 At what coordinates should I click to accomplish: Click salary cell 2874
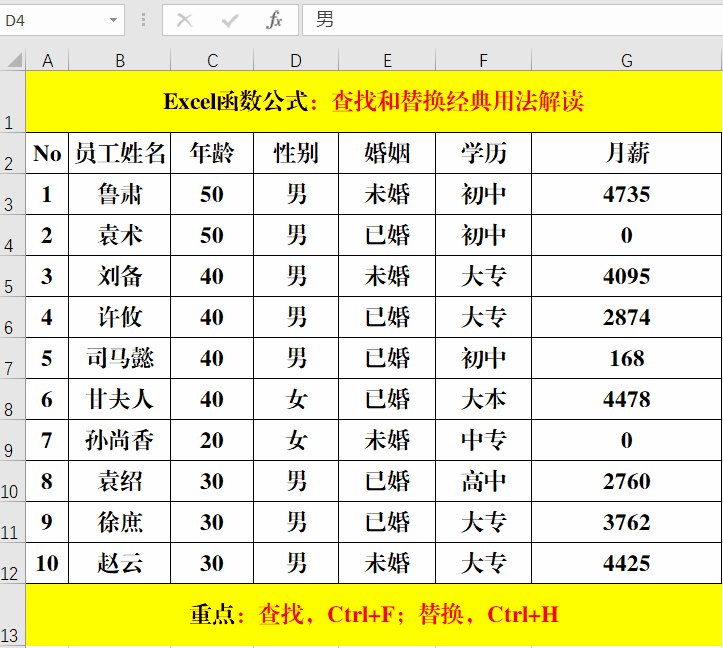627,317
